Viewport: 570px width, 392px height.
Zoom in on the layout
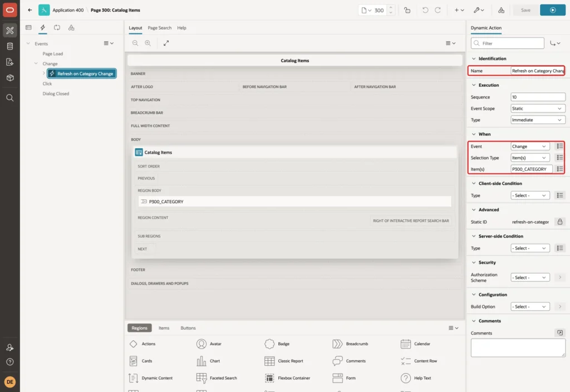tap(148, 43)
